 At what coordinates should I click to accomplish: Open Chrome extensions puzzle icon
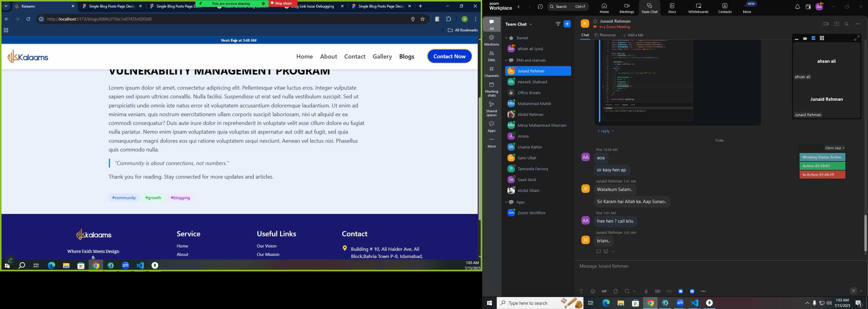(x=448, y=19)
